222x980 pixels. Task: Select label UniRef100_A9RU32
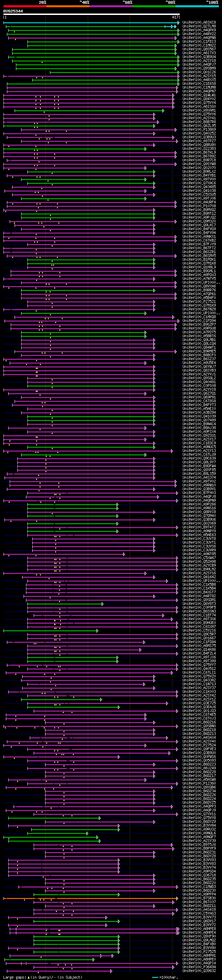point(199,829)
